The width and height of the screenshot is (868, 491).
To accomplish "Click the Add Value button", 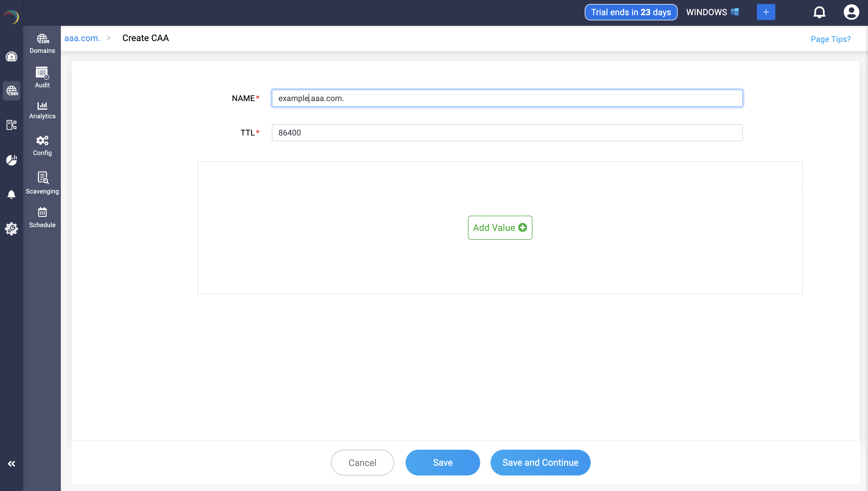I will pyautogui.click(x=499, y=228).
